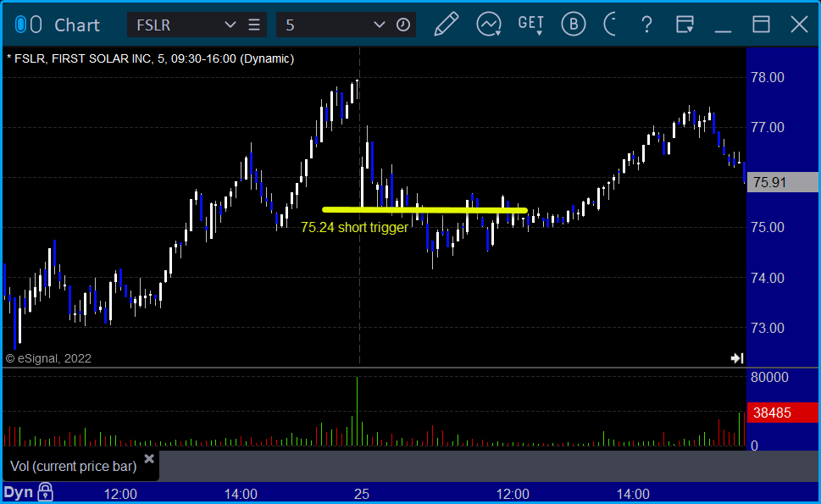Click the 77.00 price axis label
The image size is (821, 504).
[x=768, y=128]
